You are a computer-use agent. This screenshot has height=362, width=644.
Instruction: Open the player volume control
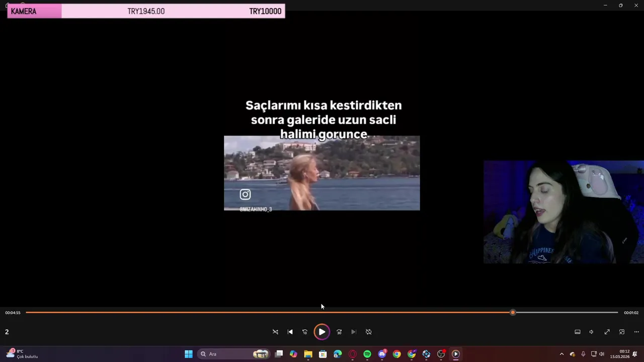pyautogui.click(x=592, y=332)
